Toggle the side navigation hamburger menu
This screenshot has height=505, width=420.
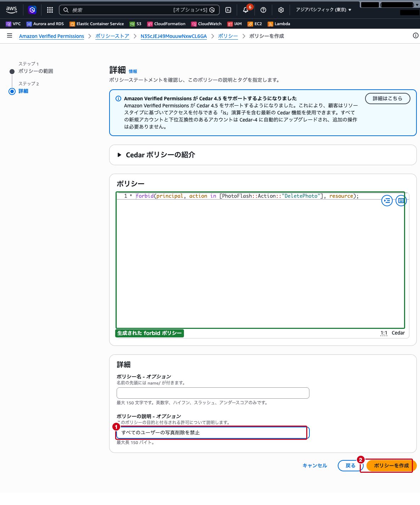pyautogui.click(x=10, y=36)
